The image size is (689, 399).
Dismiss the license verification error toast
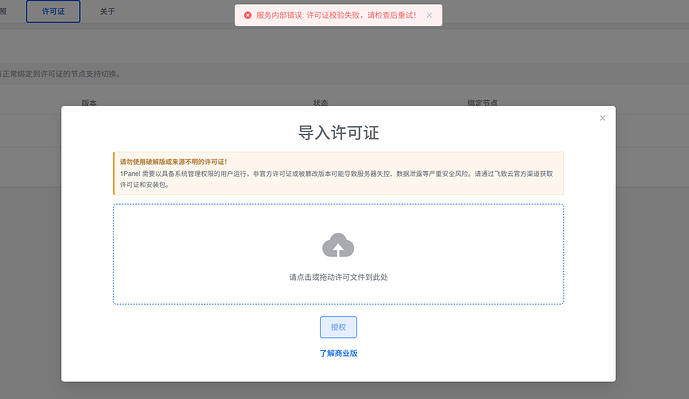tap(429, 15)
